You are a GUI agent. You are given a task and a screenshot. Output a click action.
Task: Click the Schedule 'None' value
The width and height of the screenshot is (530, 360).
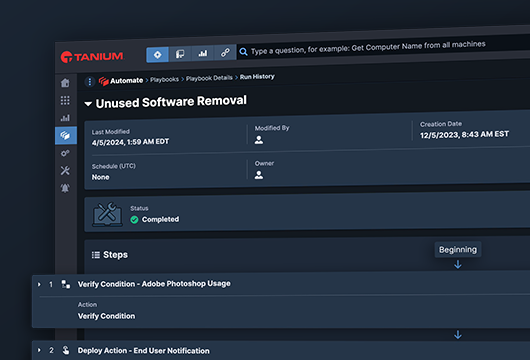coord(100,177)
